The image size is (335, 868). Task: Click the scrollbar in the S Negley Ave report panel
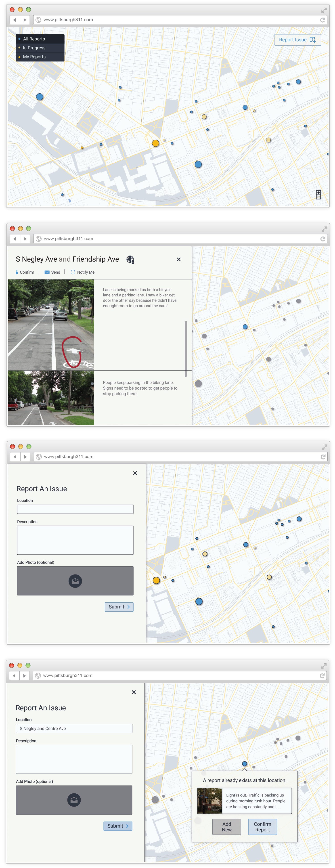coord(186,348)
